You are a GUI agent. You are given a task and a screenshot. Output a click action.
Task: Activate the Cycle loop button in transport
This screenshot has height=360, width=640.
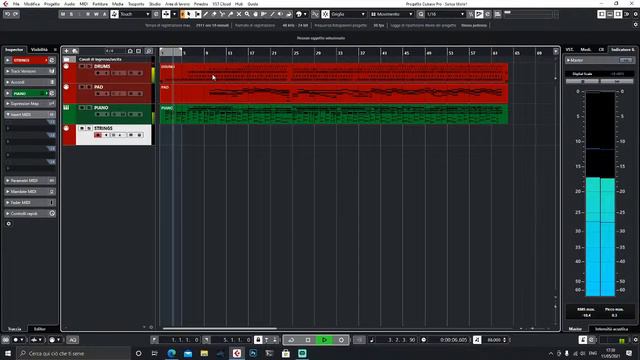(291, 340)
